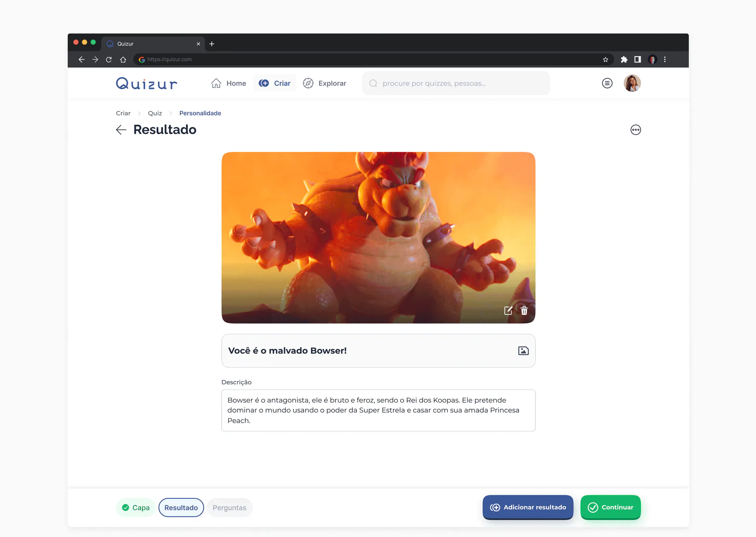The image size is (756, 537).
Task: Go to Explorar in the navigation
Action: pos(324,83)
